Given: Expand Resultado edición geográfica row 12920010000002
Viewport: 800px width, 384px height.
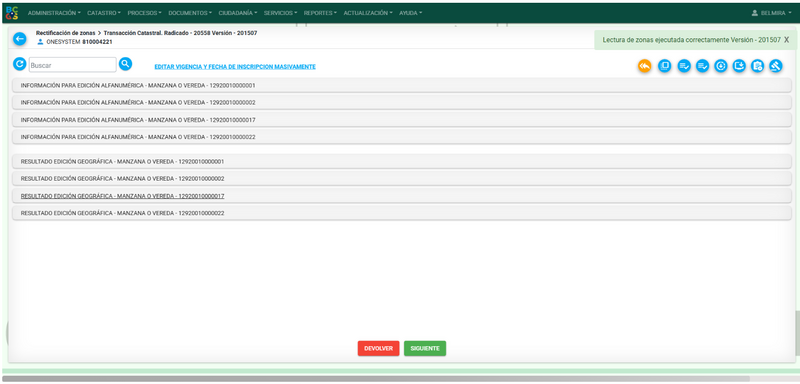Looking at the screenshot, I should (x=402, y=178).
